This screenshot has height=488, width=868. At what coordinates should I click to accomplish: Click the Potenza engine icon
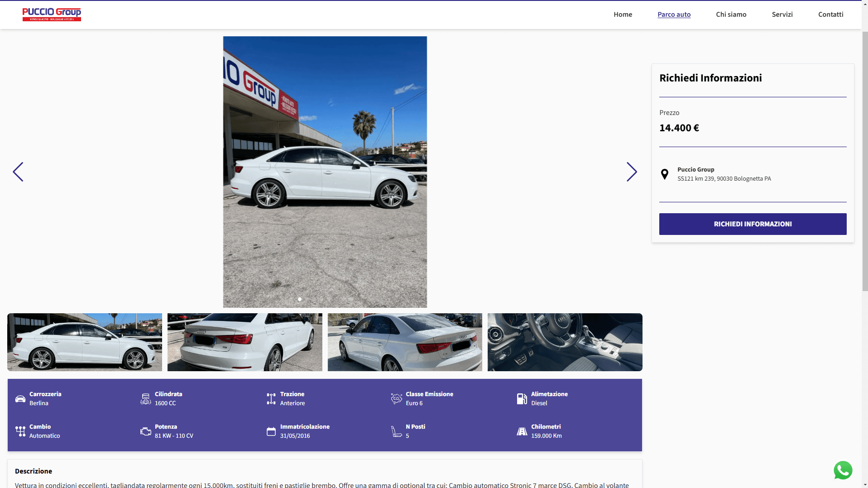pos(145,431)
